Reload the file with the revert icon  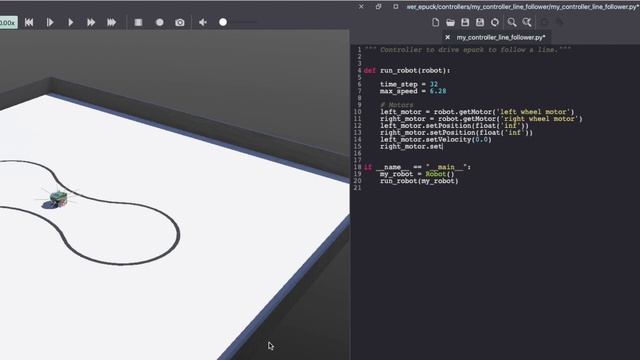495,22
